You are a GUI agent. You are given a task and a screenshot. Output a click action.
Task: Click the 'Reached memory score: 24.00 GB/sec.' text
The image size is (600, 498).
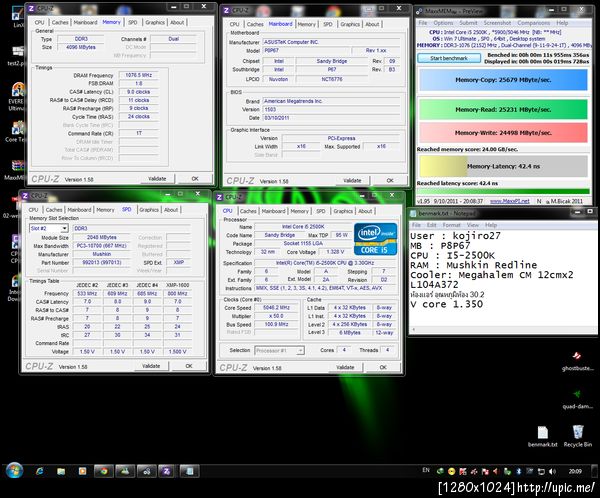[x=467, y=149]
